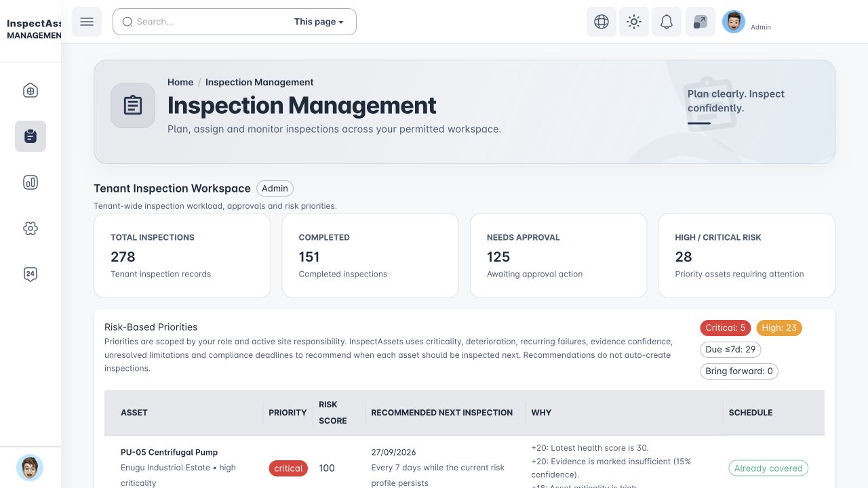Select the Due ≤7d: 29 chip
The width and height of the screenshot is (868, 488).
click(x=730, y=350)
